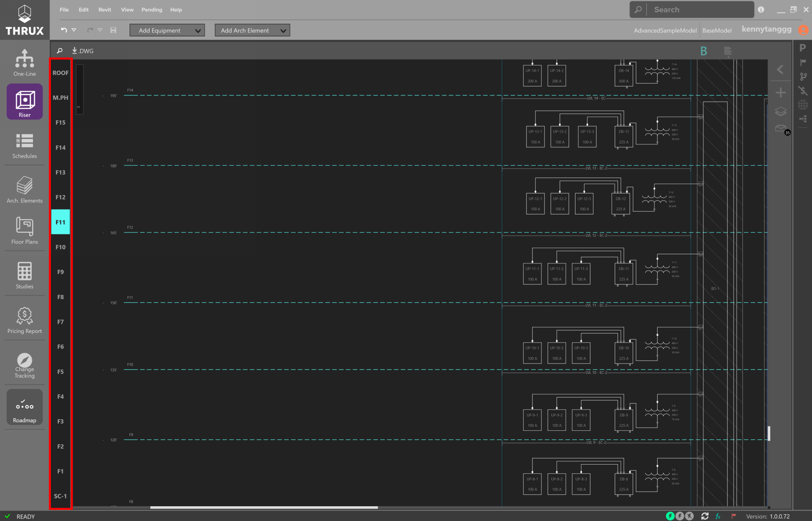This screenshot has width=812, height=521.
Task: Open the View menu
Action: 127,10
